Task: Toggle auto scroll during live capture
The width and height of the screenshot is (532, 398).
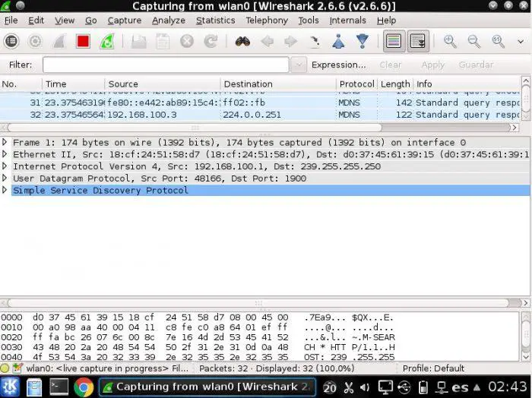Action: point(418,41)
